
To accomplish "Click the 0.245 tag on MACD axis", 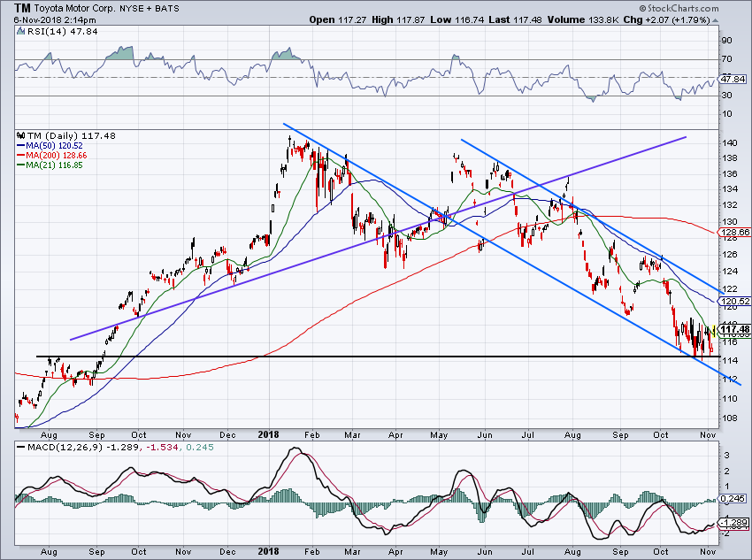I will click(733, 499).
